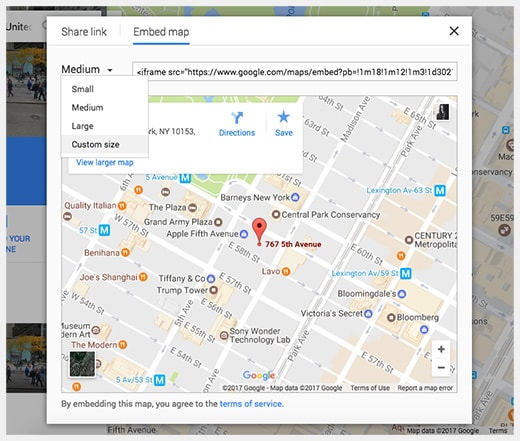The height and width of the screenshot is (441, 520).
Task: Click the Save star icon
Action: click(284, 117)
